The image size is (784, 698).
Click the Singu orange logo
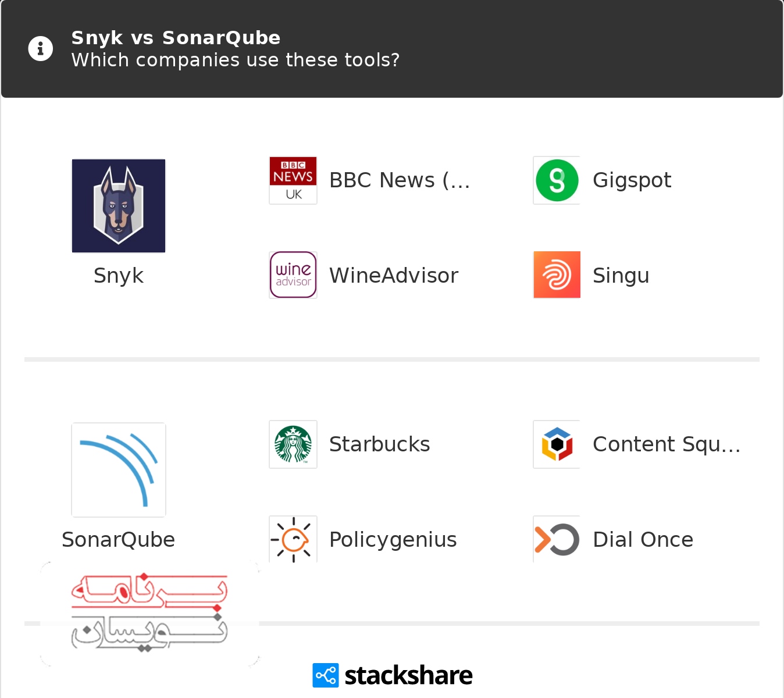pos(557,275)
